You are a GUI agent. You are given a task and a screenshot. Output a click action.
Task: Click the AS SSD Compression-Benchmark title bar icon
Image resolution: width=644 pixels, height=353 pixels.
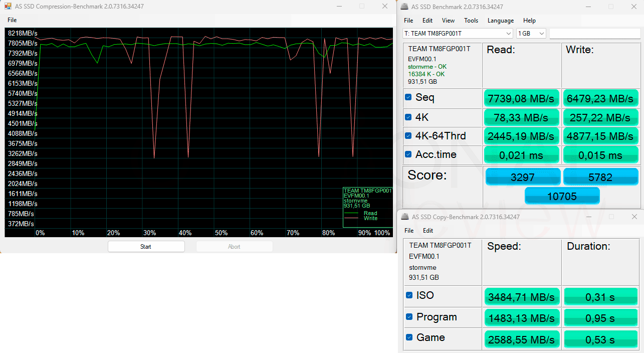pyautogui.click(x=8, y=7)
